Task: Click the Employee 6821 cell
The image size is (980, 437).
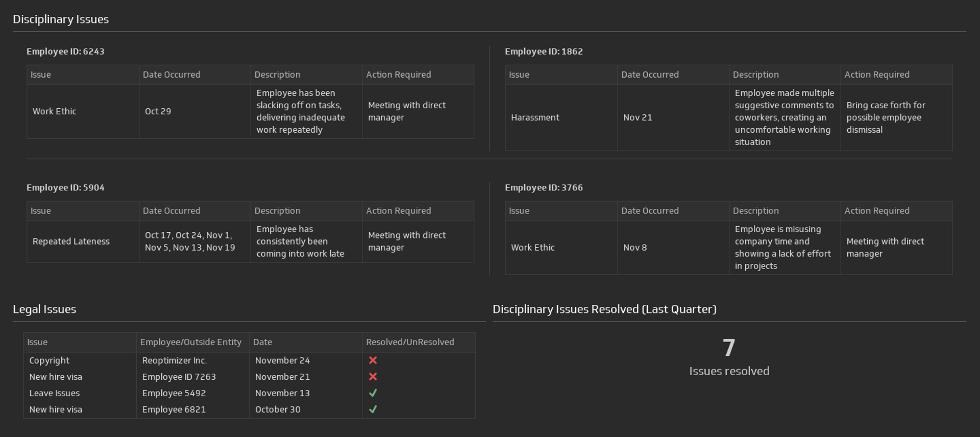Action: [192, 409]
